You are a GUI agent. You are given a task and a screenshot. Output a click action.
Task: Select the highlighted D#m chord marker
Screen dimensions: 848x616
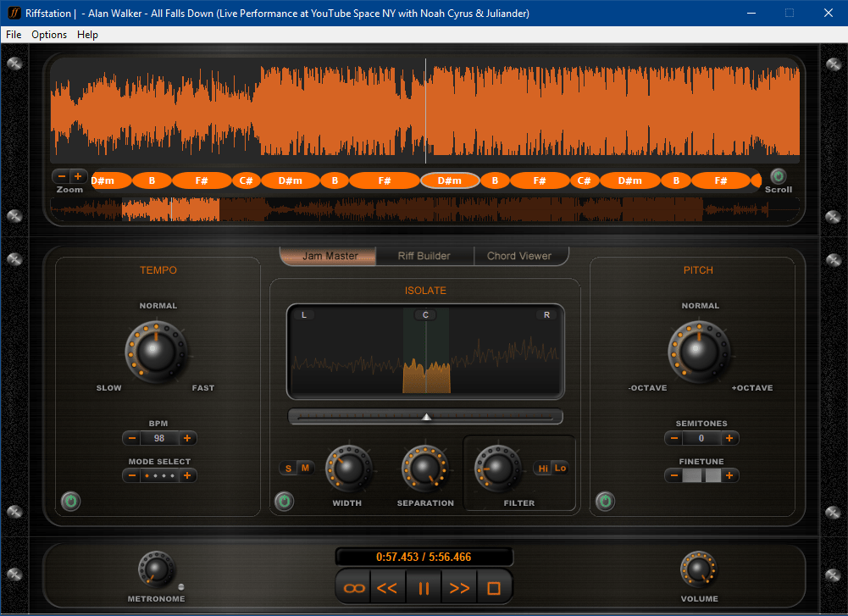point(450,180)
